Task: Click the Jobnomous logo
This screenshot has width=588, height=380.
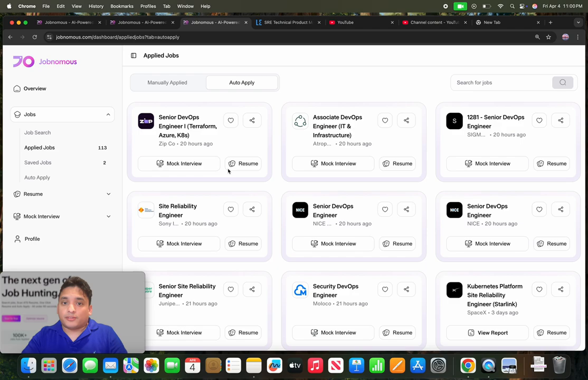Action: coord(45,62)
